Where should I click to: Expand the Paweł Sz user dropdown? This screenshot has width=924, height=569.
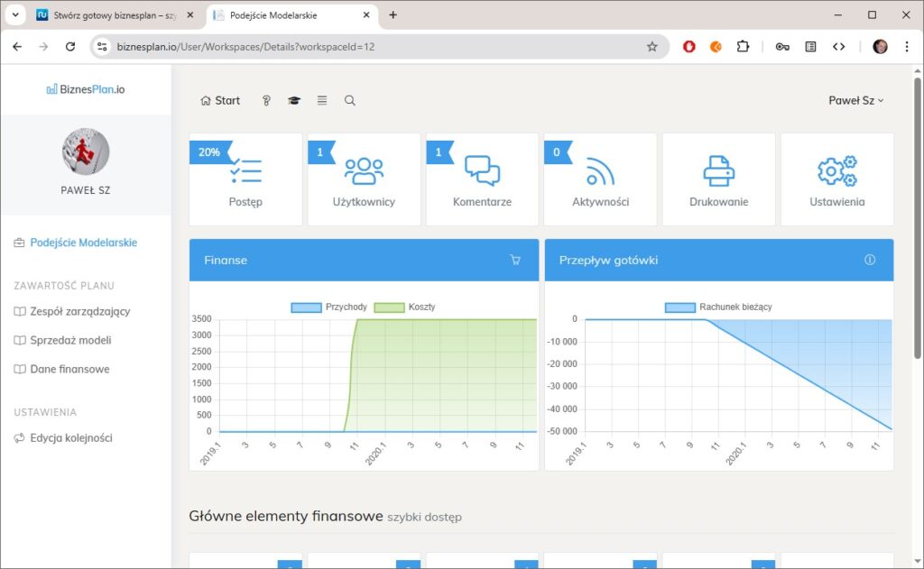(855, 101)
